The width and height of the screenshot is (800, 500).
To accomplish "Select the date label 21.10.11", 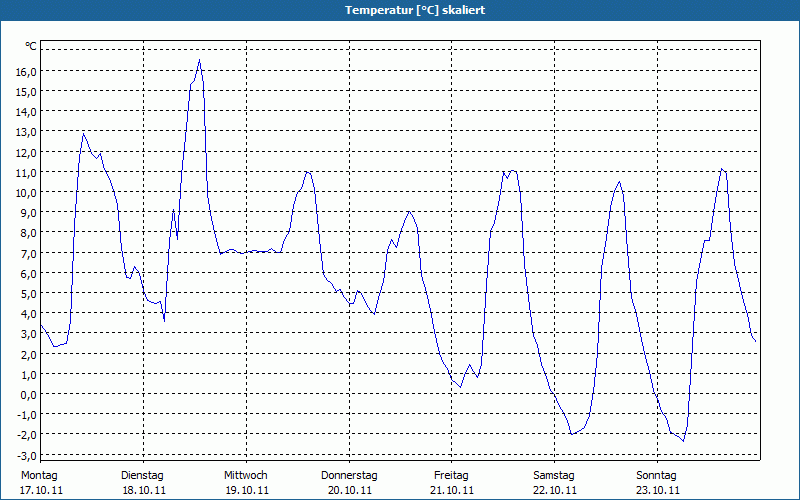I will (452, 490).
